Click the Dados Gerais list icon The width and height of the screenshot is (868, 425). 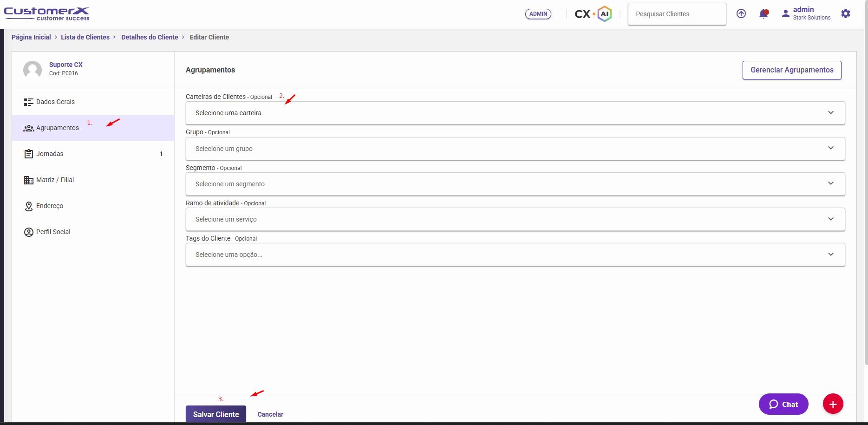point(29,102)
